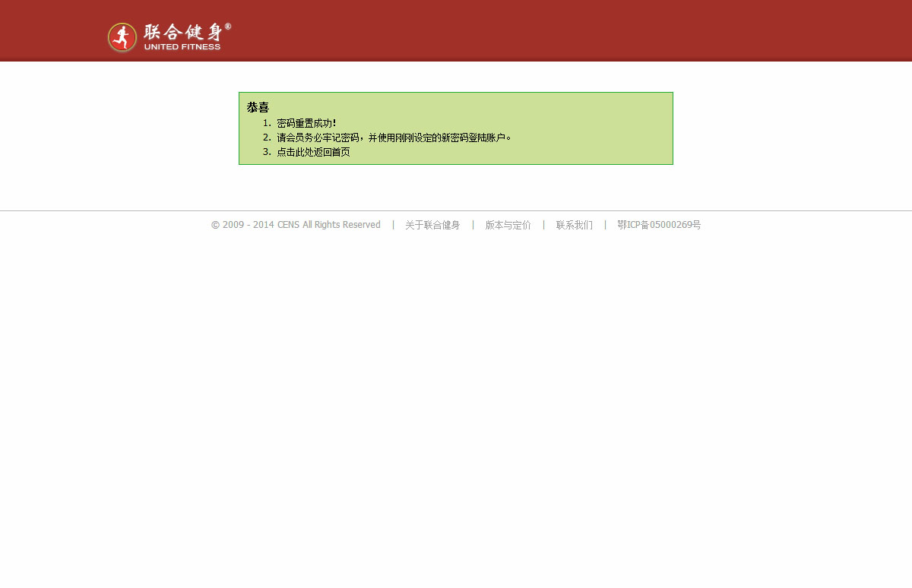Click list number 2 in success box
This screenshot has height=588, width=912.
pyautogui.click(x=267, y=138)
